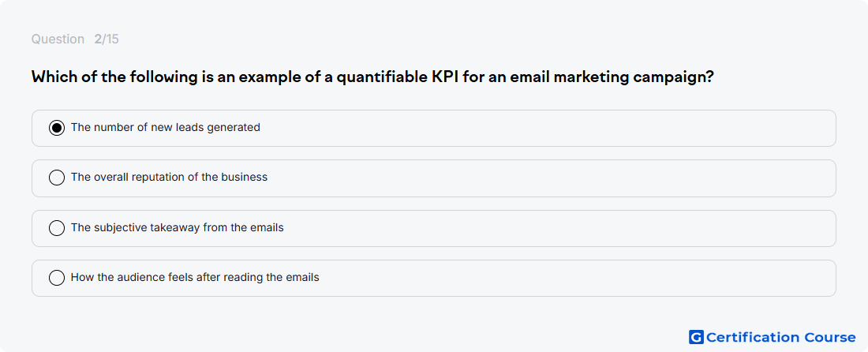Click the 'The number of new leads generated' answer text
The image size is (868, 352).
166,127
